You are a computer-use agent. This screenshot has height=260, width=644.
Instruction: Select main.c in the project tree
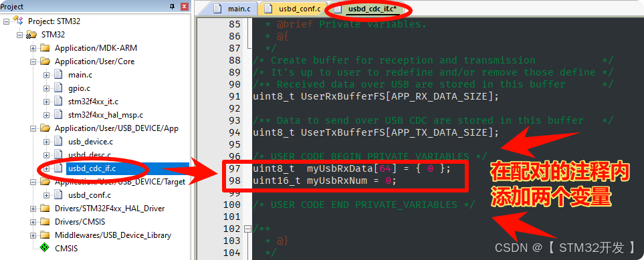pos(80,75)
